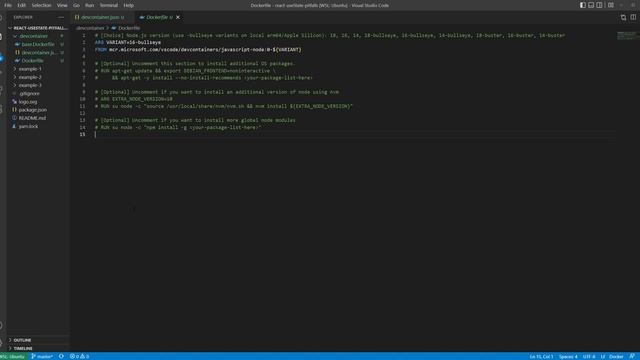Open the Terminal menu
The image size is (640, 360).
click(x=109, y=5)
